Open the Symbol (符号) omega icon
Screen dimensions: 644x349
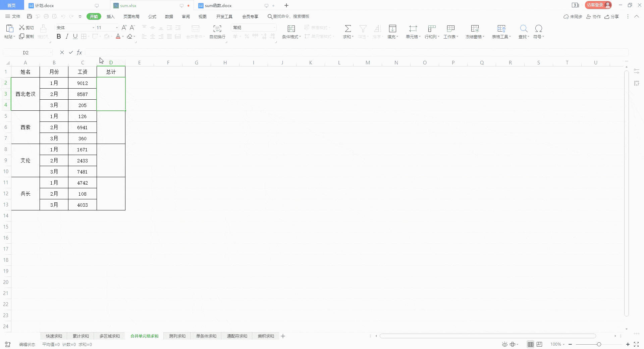(x=538, y=29)
